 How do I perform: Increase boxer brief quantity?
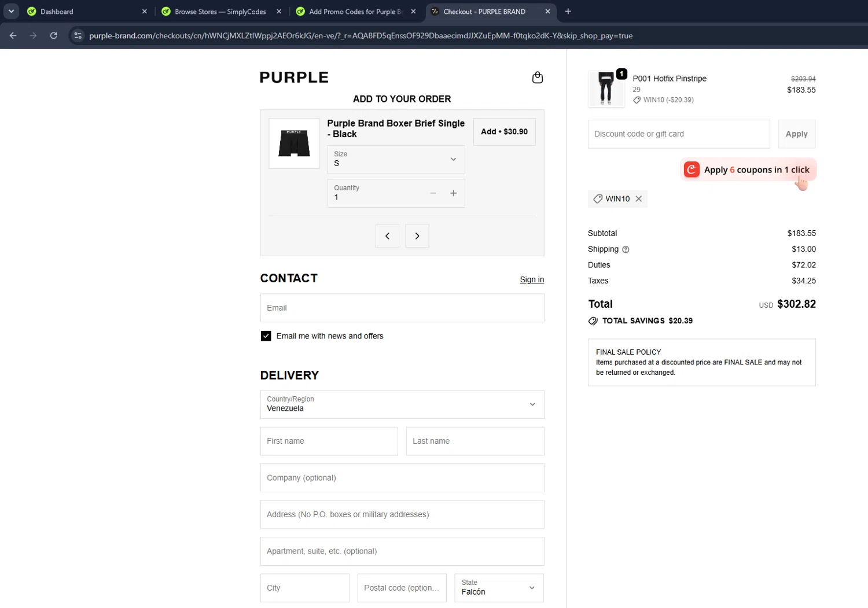coord(454,193)
